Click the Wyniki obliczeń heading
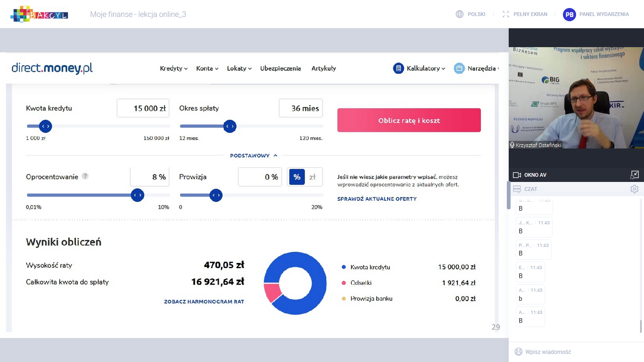Screen dimensions: 644x362 point(64,242)
